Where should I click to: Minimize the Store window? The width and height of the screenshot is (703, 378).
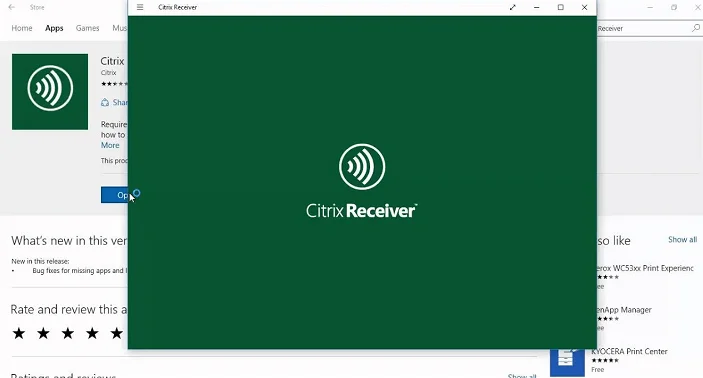tap(650, 7)
